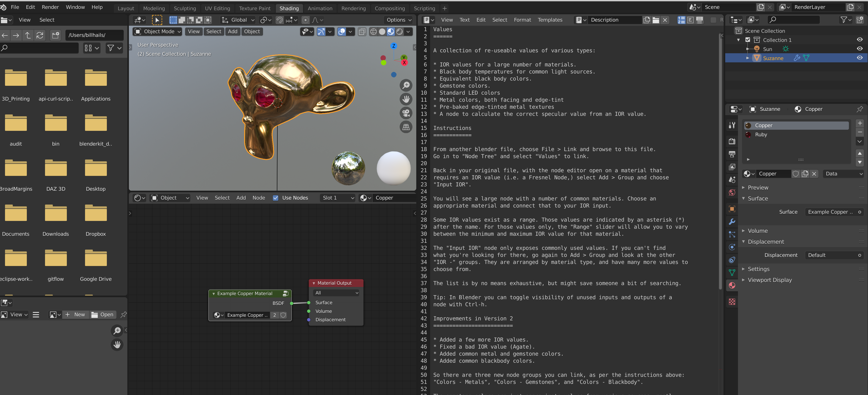868x395 pixels.
Task: Click the zoom magnifier icon in 3D viewport
Action: 406,85
